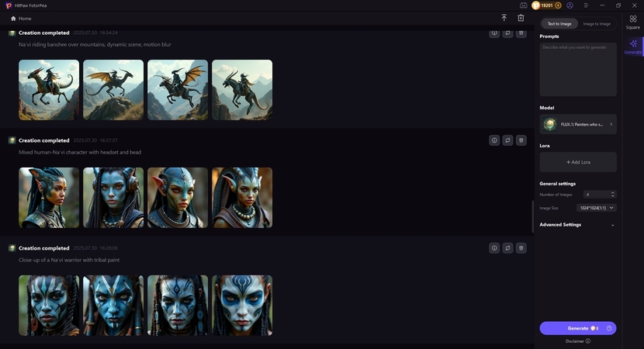Expand the Advanced Settings section
The width and height of the screenshot is (644, 349).
click(x=578, y=225)
